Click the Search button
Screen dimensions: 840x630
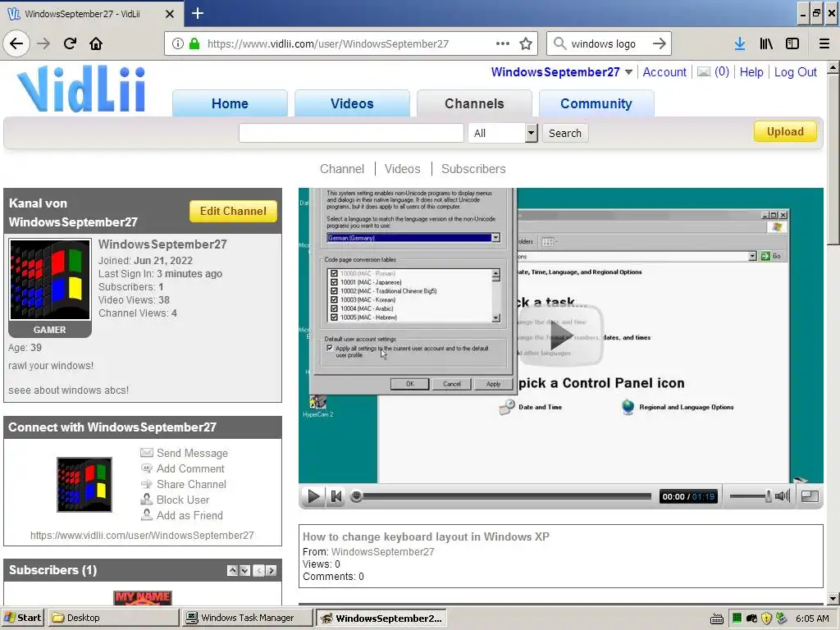point(565,133)
